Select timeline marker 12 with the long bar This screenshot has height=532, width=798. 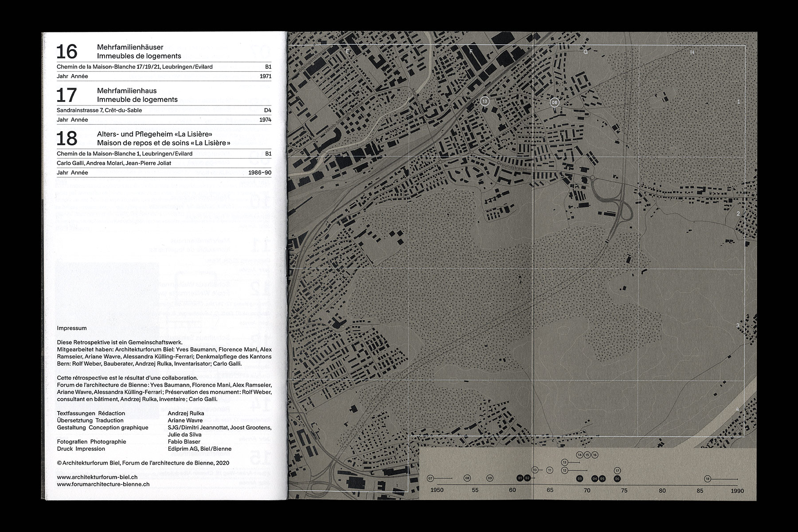click(x=564, y=470)
